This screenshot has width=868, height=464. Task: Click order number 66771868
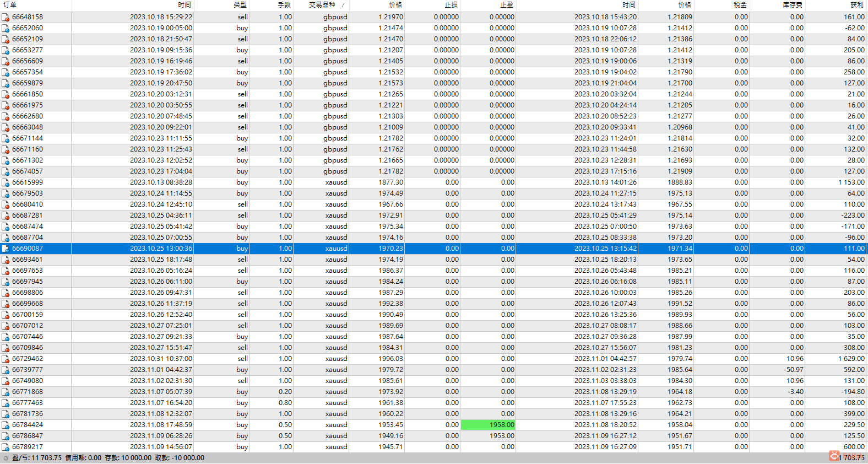pos(28,392)
